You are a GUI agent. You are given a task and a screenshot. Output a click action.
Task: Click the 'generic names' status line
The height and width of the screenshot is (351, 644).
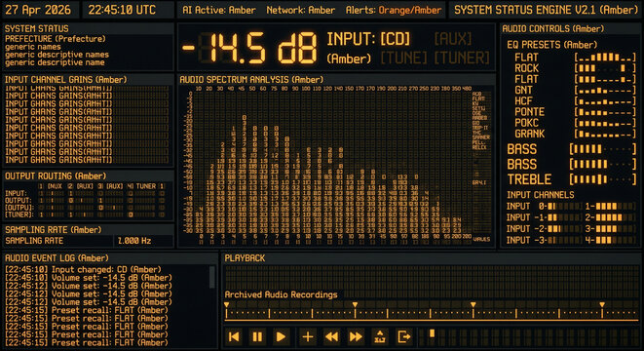[x=33, y=47]
